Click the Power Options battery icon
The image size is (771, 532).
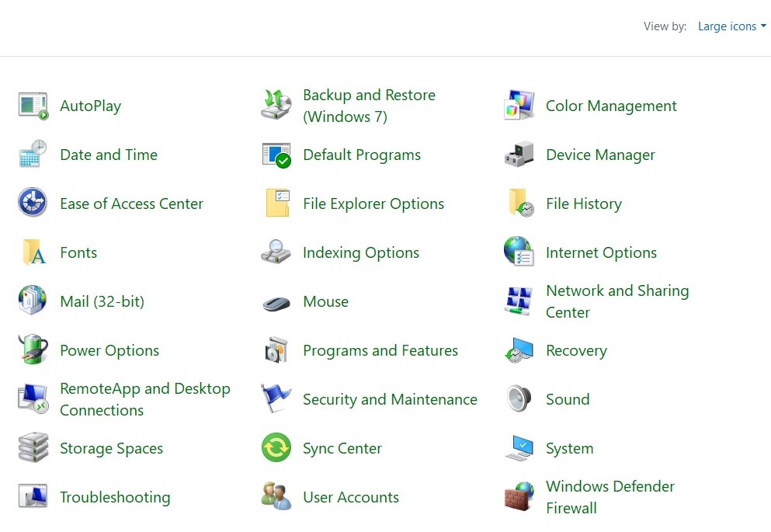point(33,349)
